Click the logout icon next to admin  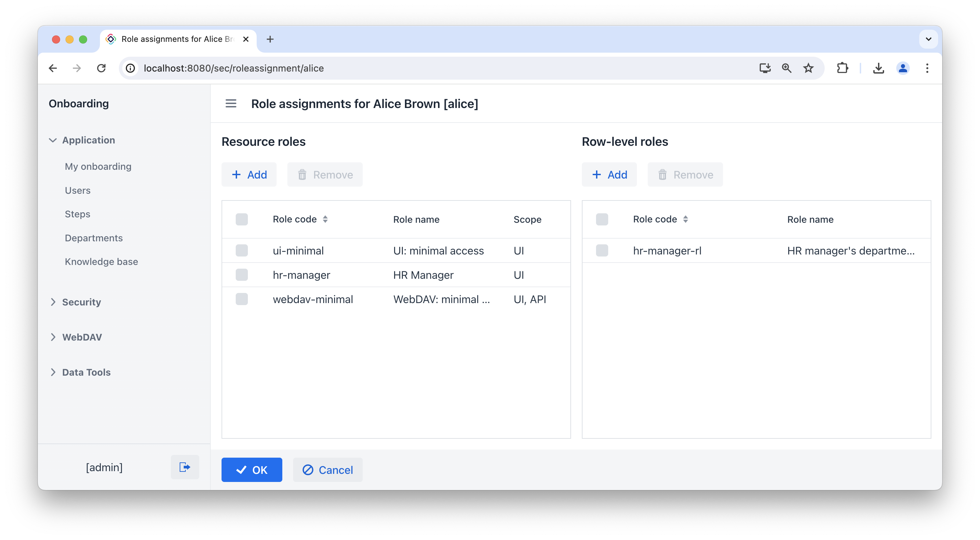pyautogui.click(x=185, y=467)
